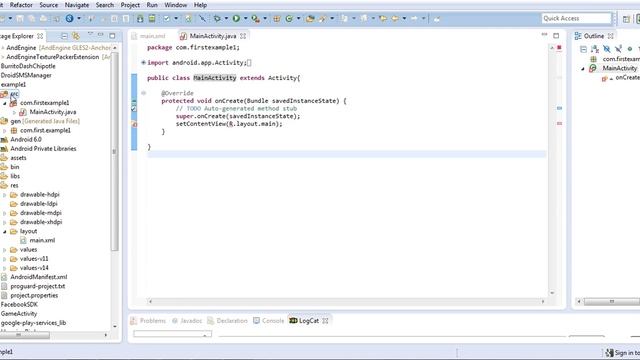
Task: Open the Window menu
Action: click(x=176, y=5)
